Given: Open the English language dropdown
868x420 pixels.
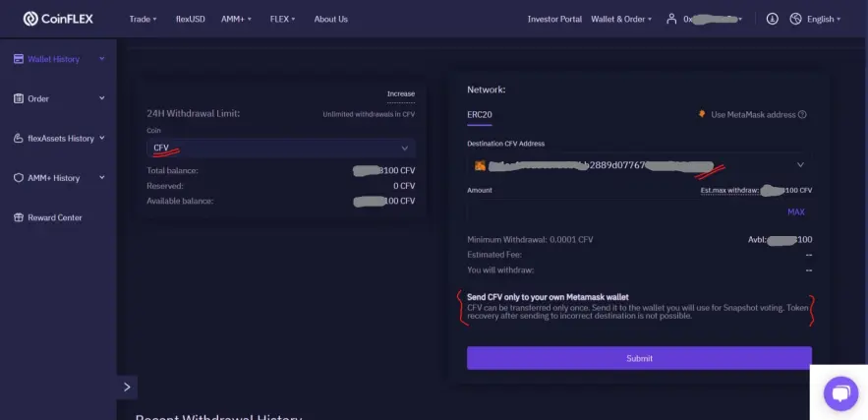Looking at the screenshot, I should 824,19.
